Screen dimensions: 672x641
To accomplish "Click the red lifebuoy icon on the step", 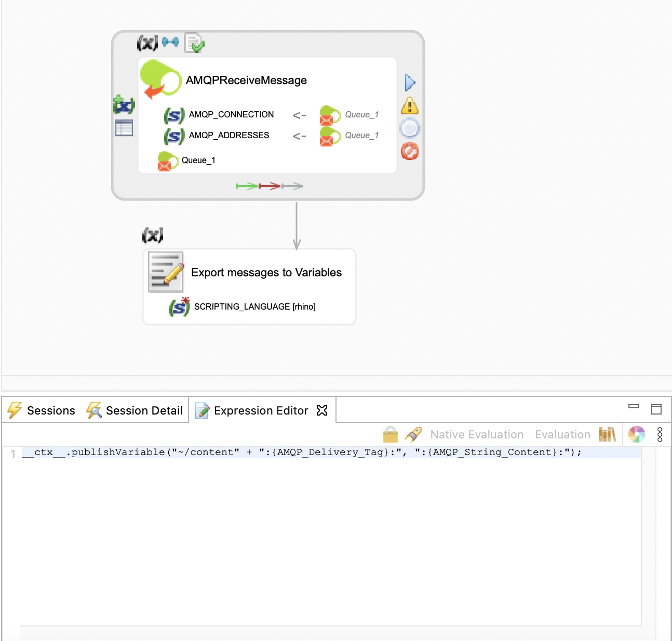I will tap(410, 152).
